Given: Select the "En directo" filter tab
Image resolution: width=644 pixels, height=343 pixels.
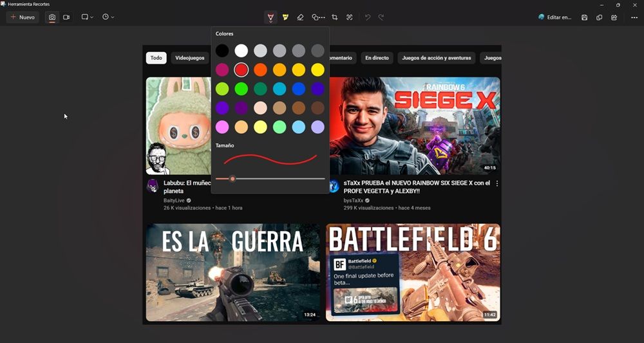Looking at the screenshot, I should (377, 58).
